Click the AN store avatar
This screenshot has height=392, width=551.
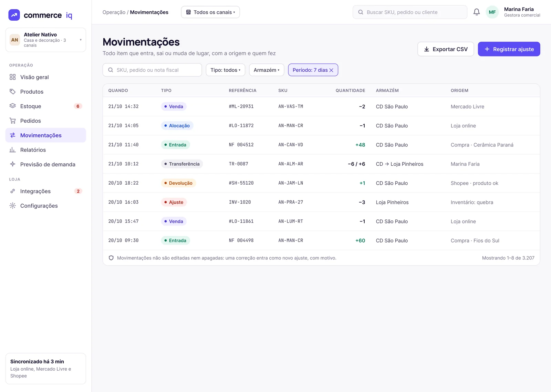tap(15, 40)
